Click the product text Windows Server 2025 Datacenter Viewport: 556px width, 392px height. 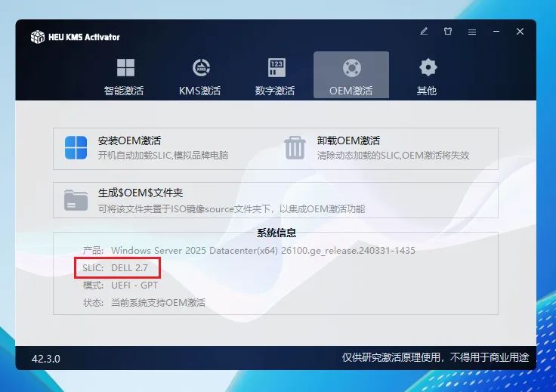pyautogui.click(x=263, y=251)
